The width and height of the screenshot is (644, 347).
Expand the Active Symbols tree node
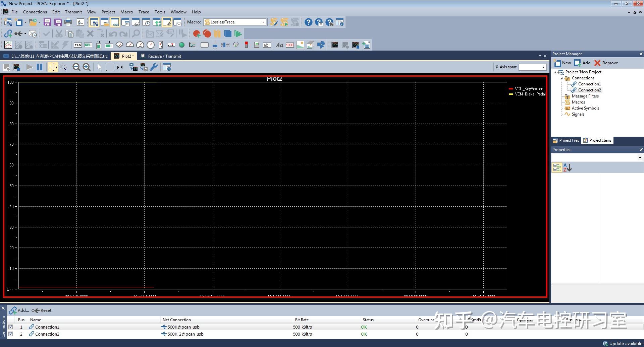tap(561, 109)
